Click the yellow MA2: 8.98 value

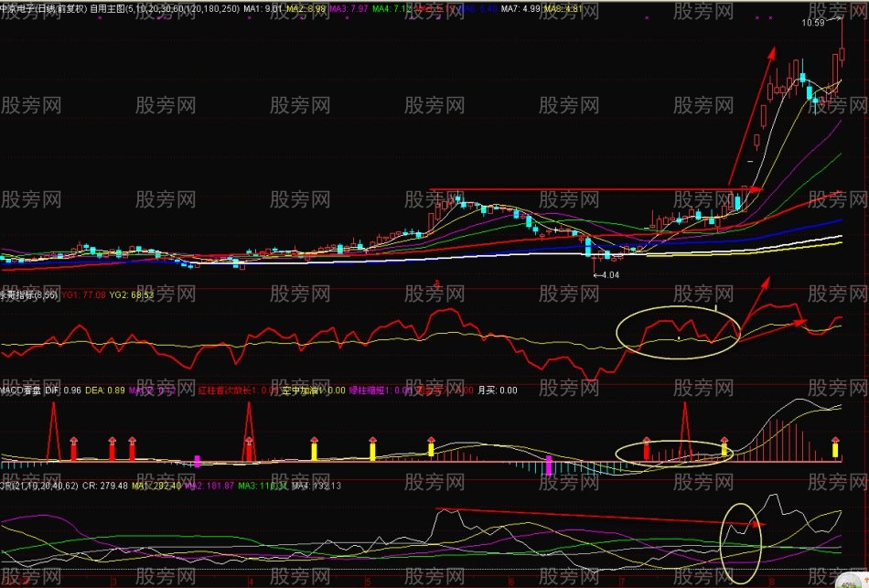pyautogui.click(x=306, y=9)
